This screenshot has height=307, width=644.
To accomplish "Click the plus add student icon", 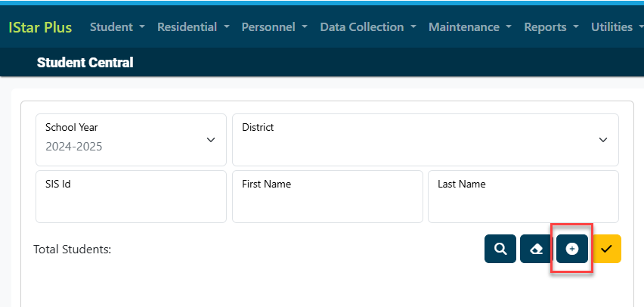I will pos(572,249).
